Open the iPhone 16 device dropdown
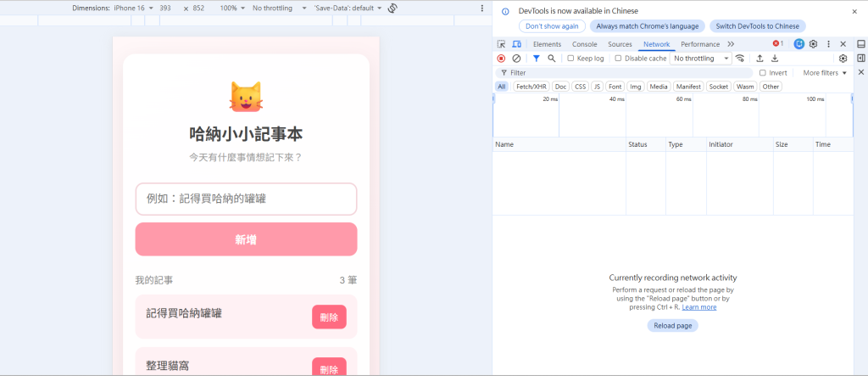 pyautogui.click(x=133, y=8)
